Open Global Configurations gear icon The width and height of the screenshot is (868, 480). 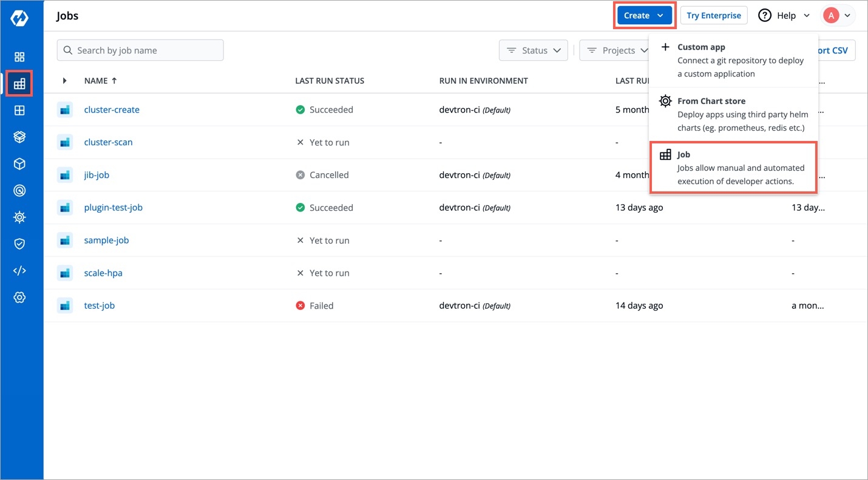pyautogui.click(x=19, y=297)
